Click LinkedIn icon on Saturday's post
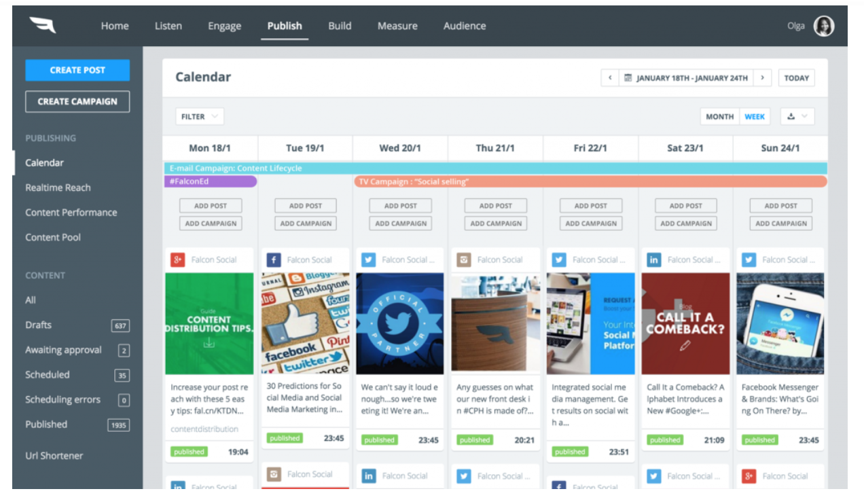 [653, 259]
